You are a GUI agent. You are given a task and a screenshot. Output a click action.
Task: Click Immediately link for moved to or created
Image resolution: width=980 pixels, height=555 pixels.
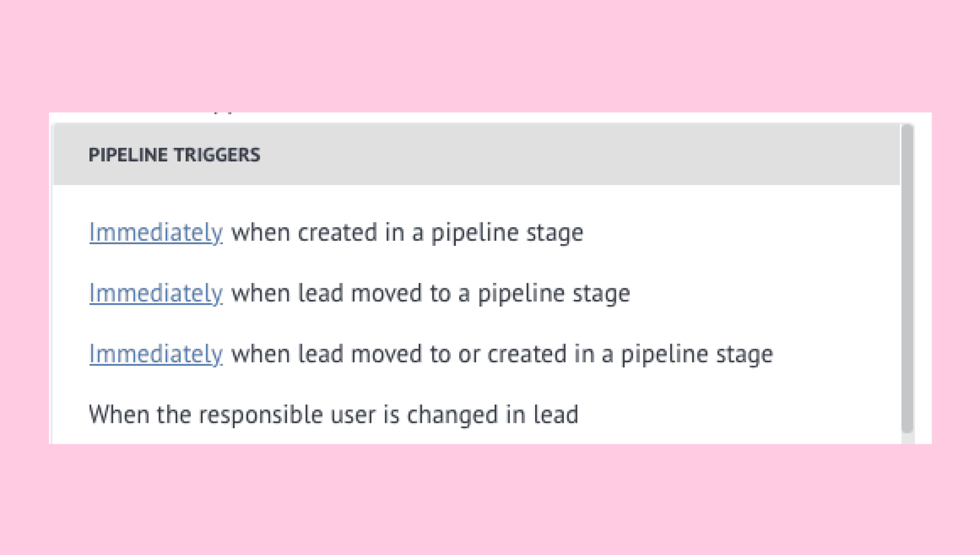click(x=156, y=355)
